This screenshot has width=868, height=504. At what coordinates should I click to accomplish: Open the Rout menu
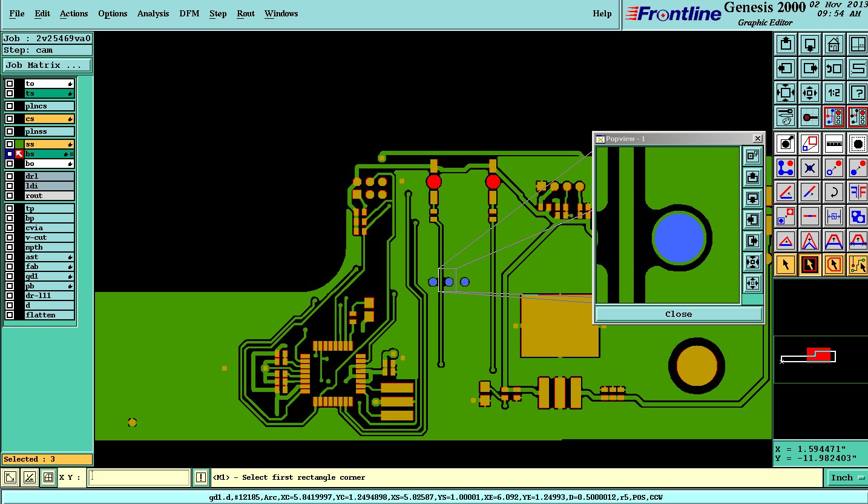pos(246,13)
